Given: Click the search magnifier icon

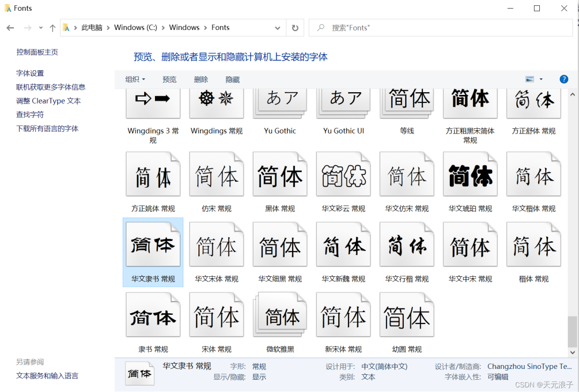Looking at the screenshot, I should pyautogui.click(x=321, y=27).
